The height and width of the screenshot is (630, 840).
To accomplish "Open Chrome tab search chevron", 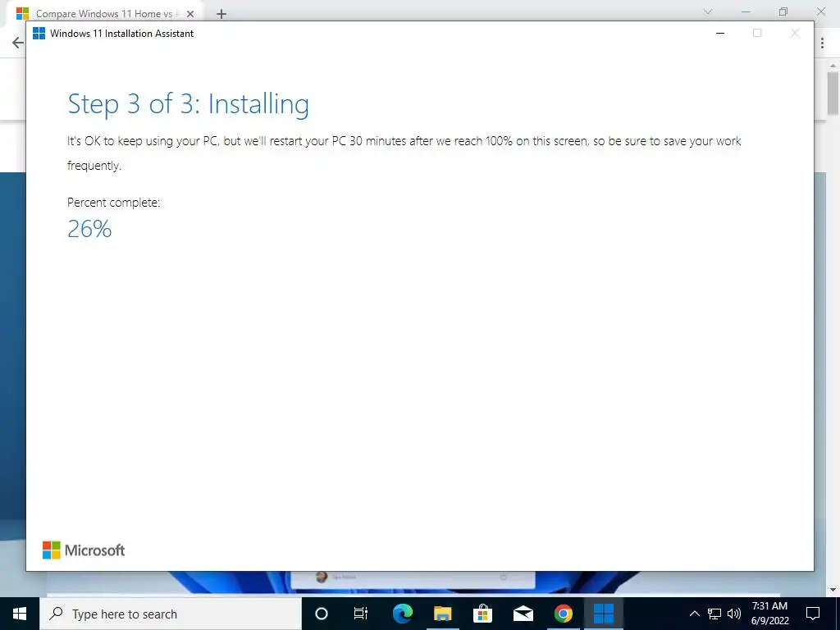I will (x=708, y=11).
